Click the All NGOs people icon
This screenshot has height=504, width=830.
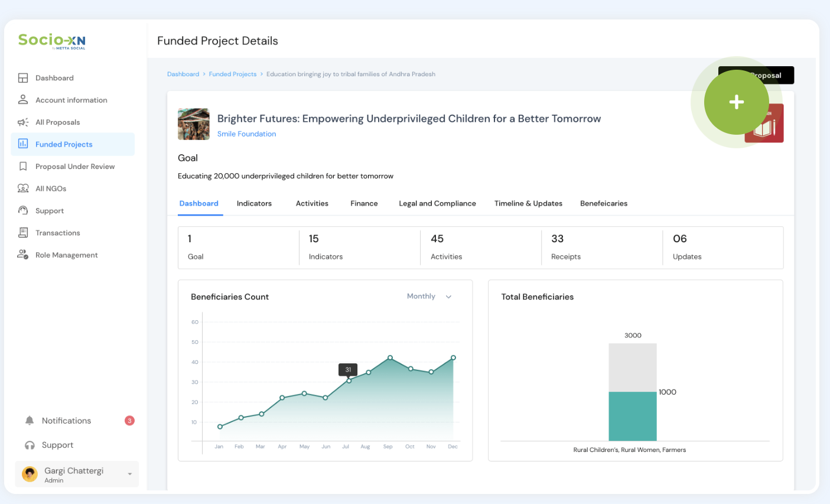(23, 188)
